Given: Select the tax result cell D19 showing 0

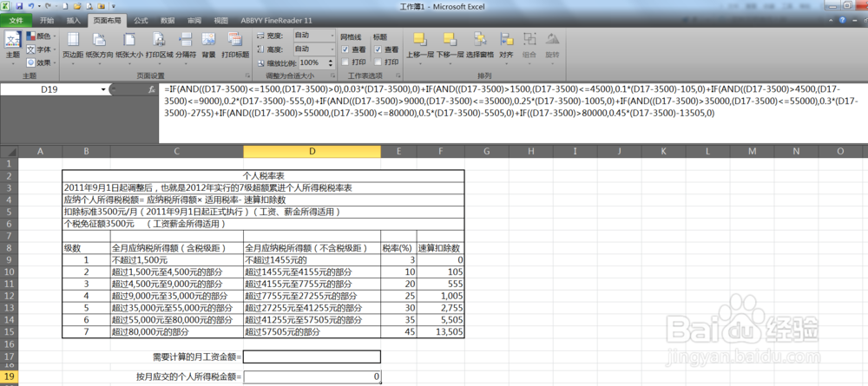Looking at the screenshot, I should pos(312,377).
